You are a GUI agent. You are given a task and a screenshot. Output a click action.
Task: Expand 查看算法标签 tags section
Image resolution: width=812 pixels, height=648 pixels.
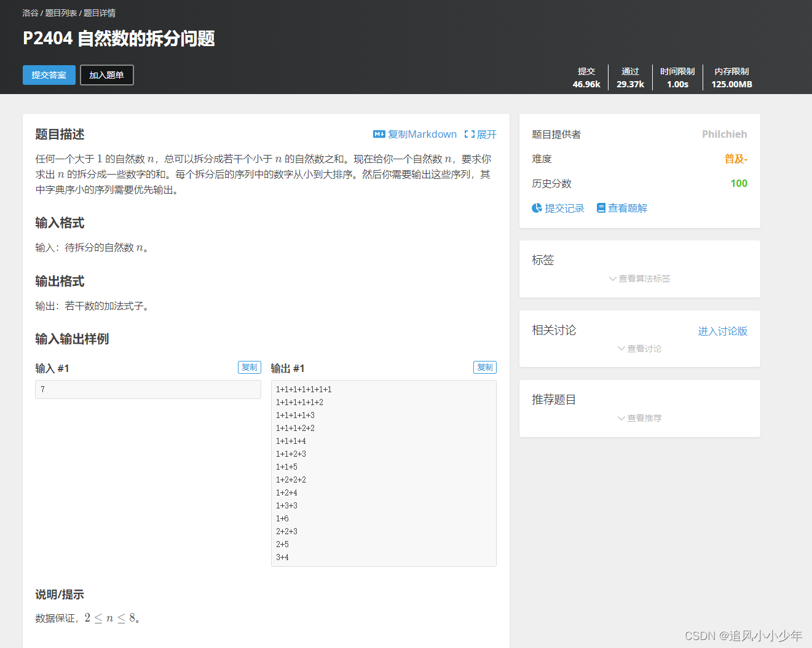639,279
